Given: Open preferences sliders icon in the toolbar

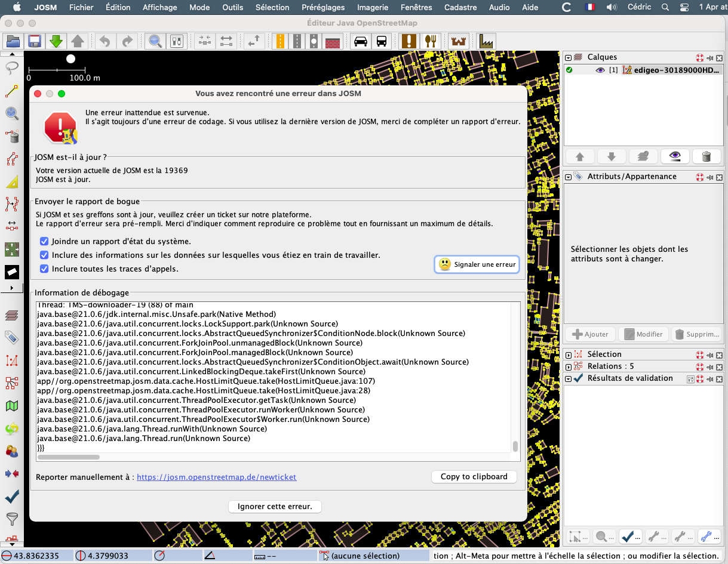Looking at the screenshot, I should [176, 41].
